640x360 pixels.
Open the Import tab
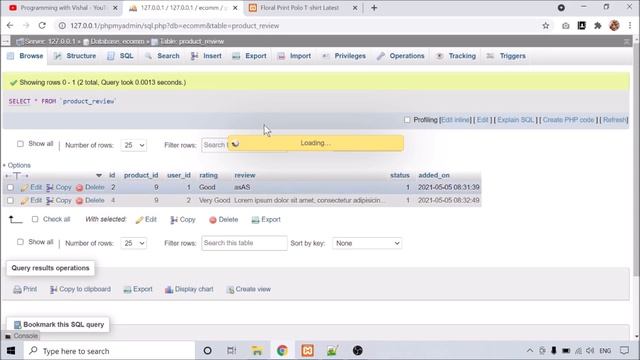294,56
